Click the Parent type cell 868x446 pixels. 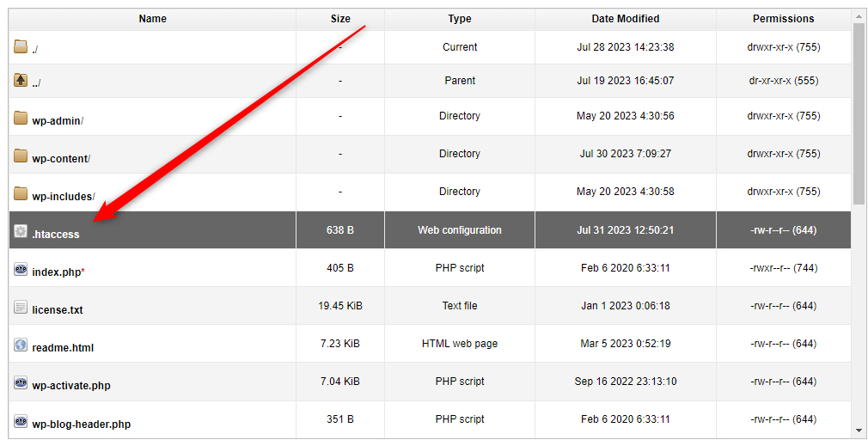point(460,80)
